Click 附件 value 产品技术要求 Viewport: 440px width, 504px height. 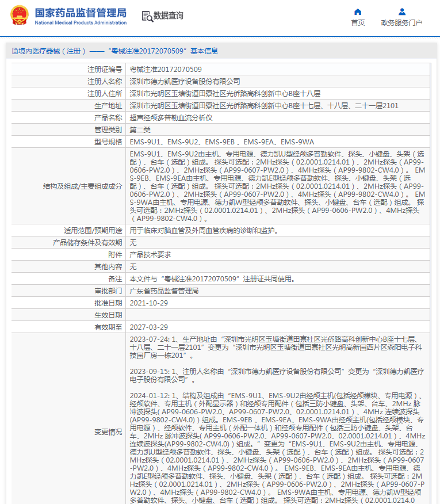point(150,254)
